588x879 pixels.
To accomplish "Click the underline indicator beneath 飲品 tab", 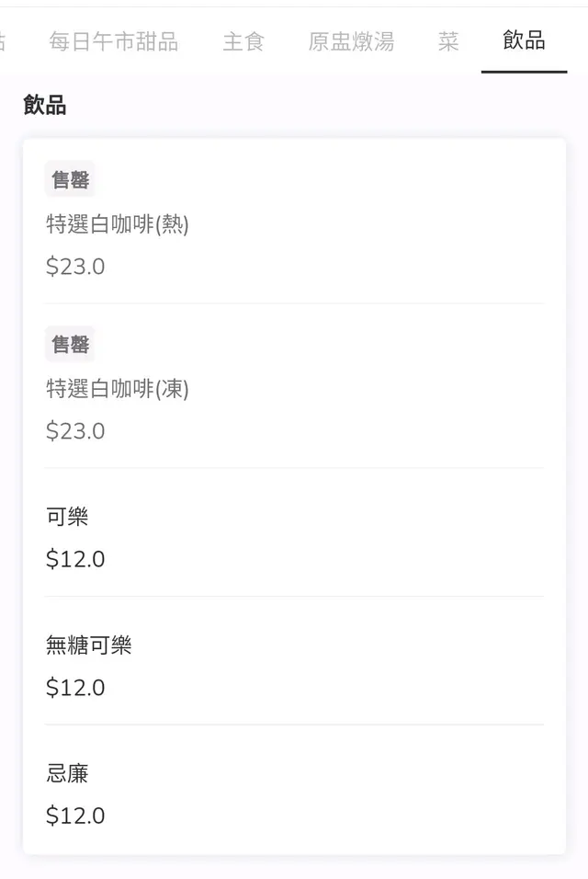I will click(524, 72).
